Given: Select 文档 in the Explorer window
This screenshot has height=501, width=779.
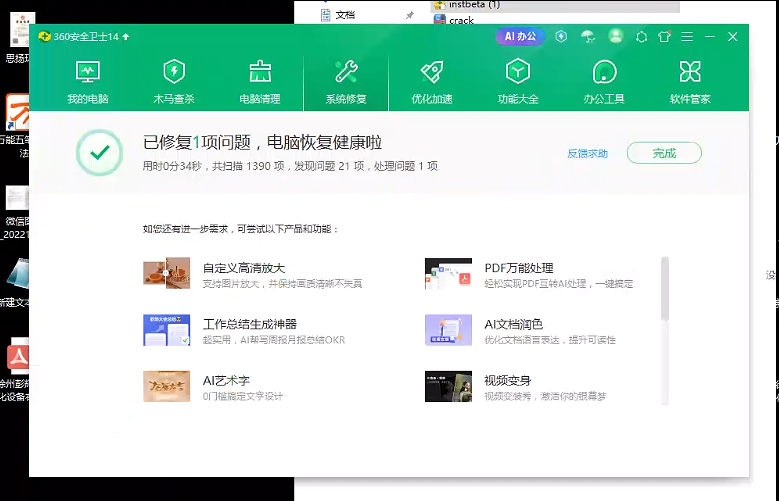Looking at the screenshot, I should click(x=345, y=15).
